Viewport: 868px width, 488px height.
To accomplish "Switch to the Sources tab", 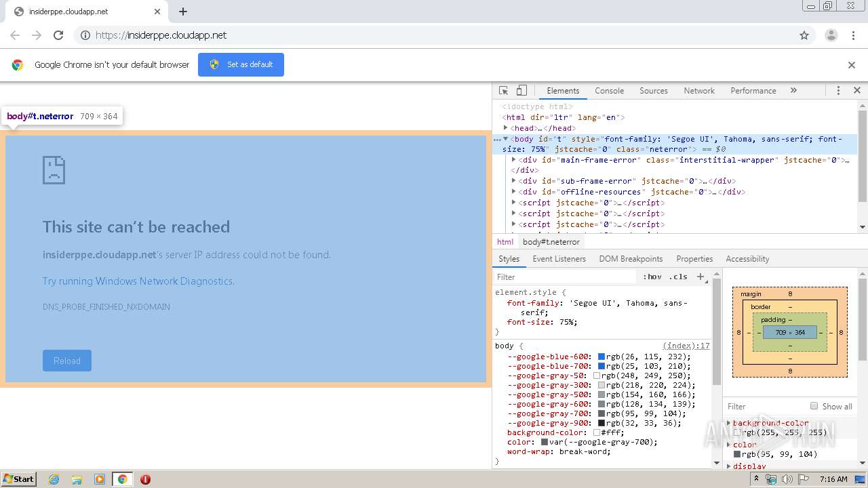I will pyautogui.click(x=654, y=90).
